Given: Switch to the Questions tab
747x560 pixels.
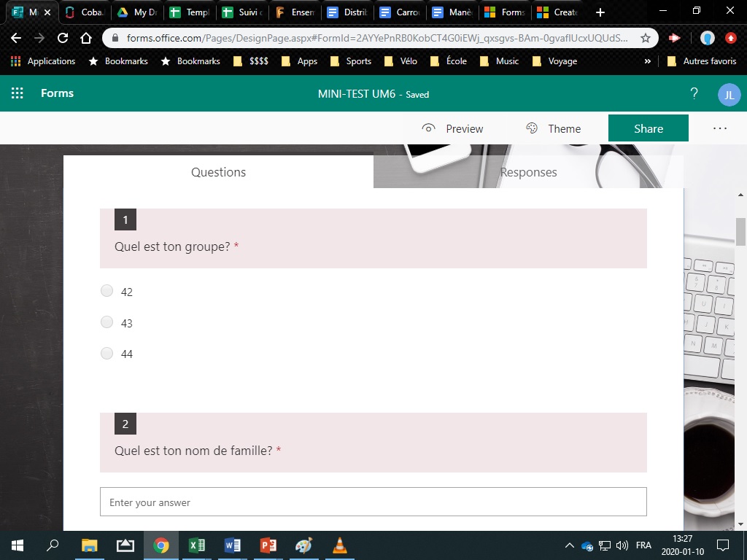Looking at the screenshot, I should pyautogui.click(x=218, y=172).
